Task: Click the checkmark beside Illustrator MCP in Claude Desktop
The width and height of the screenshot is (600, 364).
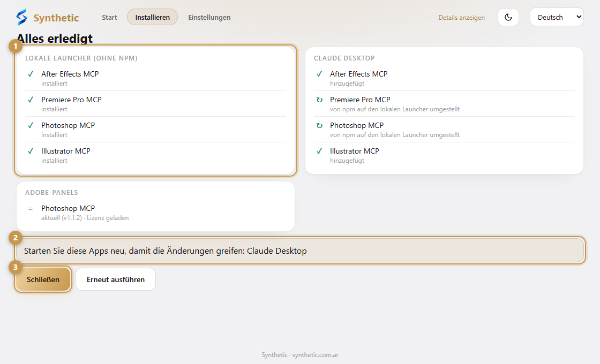Action: [319, 150]
